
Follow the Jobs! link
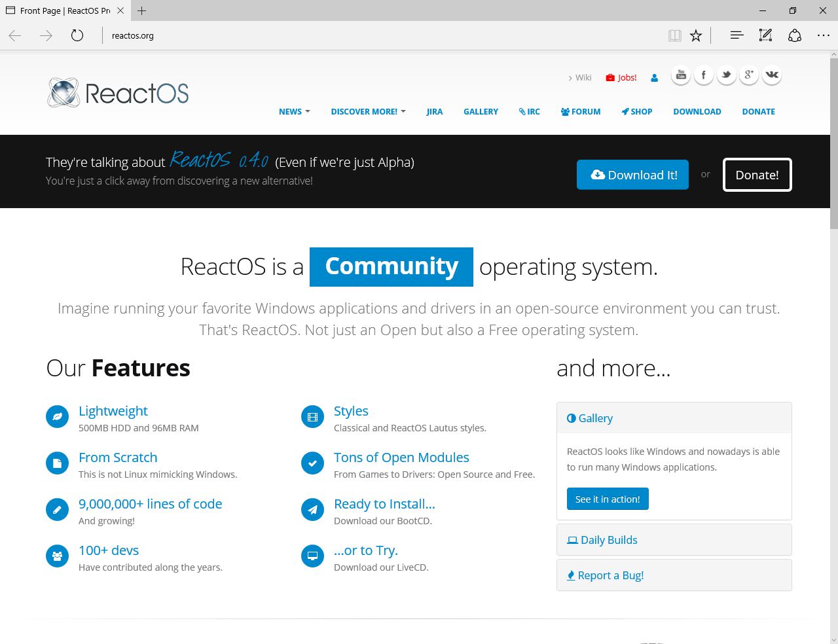pos(621,77)
